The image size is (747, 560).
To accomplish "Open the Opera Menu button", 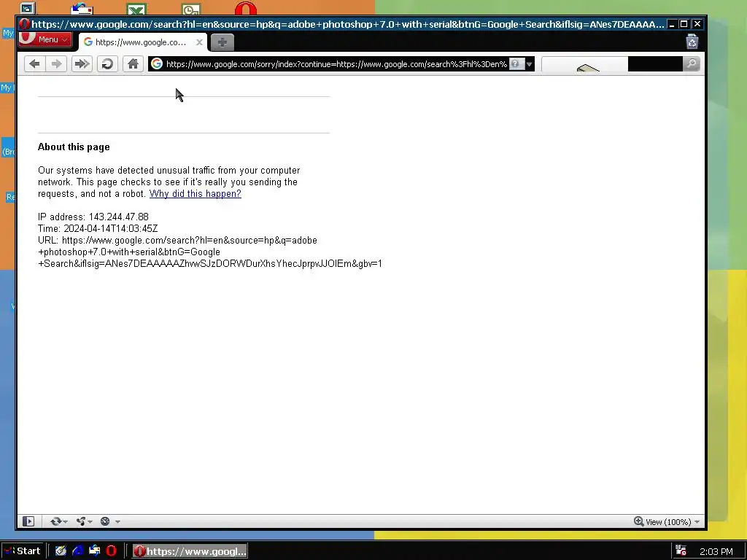I will tap(44, 39).
